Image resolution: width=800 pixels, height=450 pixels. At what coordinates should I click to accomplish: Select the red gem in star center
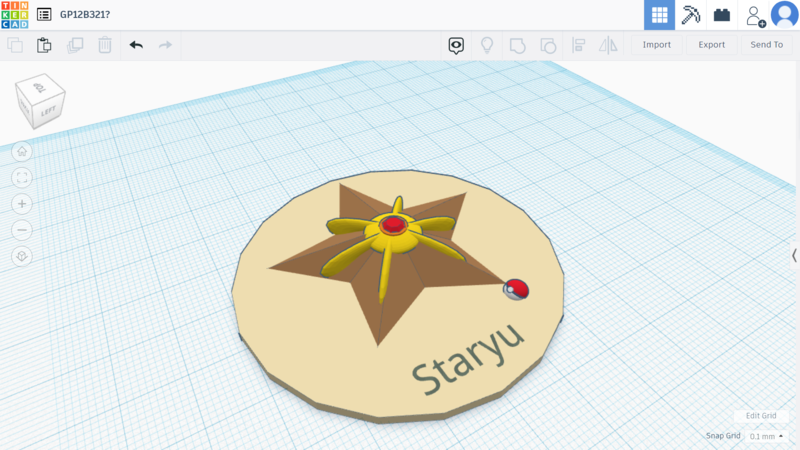click(x=393, y=224)
